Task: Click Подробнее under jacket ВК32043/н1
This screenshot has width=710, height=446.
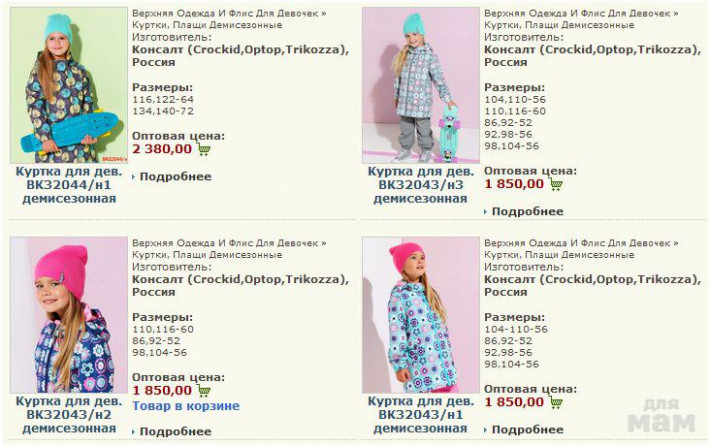Action: coord(528,430)
